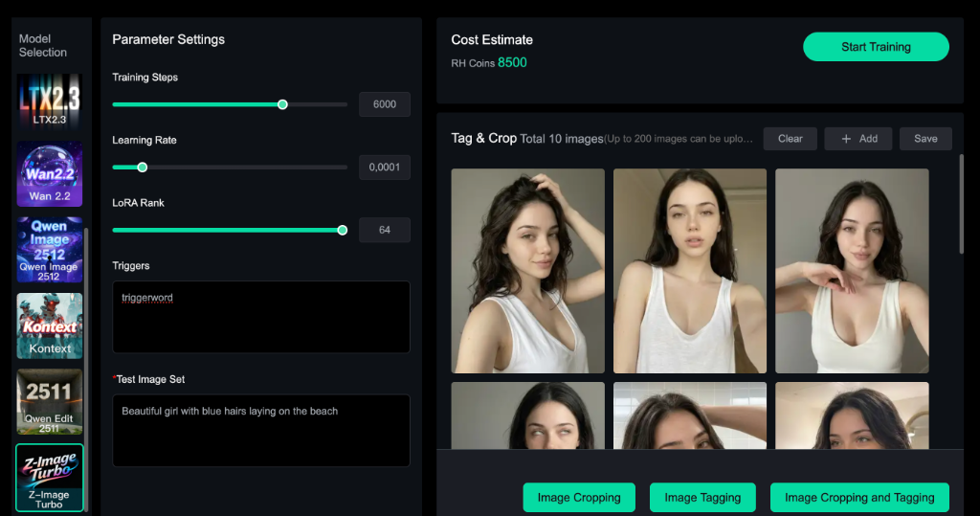Click the Parameter Settings heading
This screenshot has height=516, width=980.
pyautogui.click(x=168, y=39)
